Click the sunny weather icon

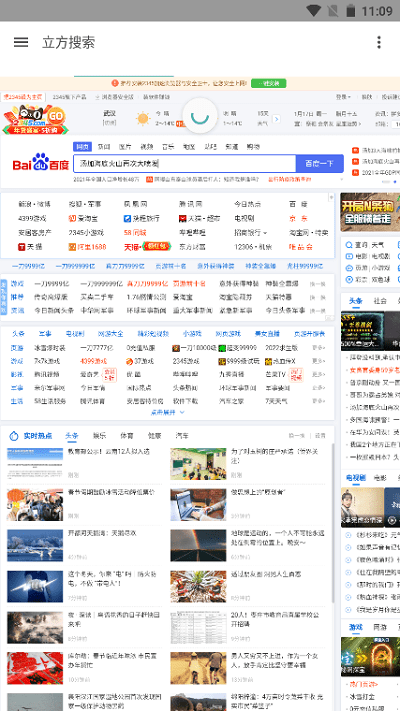coord(143,119)
